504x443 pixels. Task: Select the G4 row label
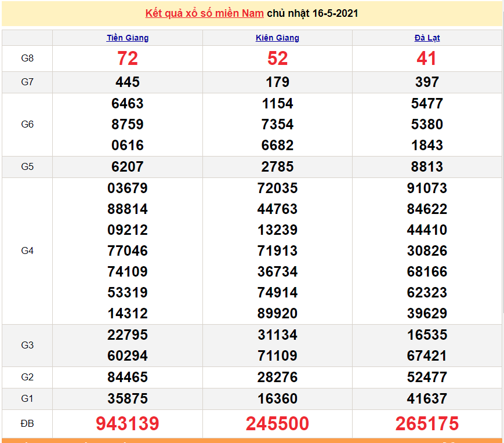pos(27,251)
